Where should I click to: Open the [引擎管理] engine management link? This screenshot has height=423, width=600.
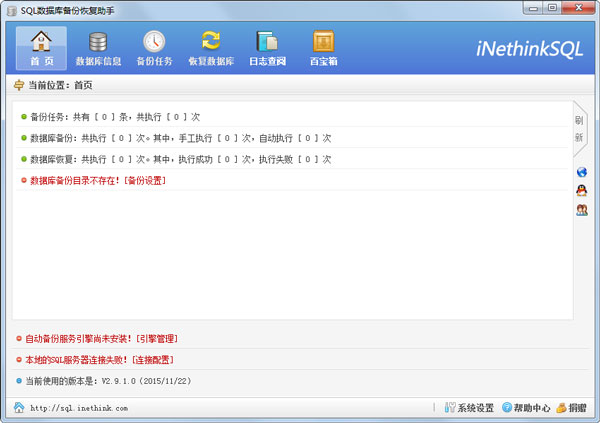(x=157, y=339)
